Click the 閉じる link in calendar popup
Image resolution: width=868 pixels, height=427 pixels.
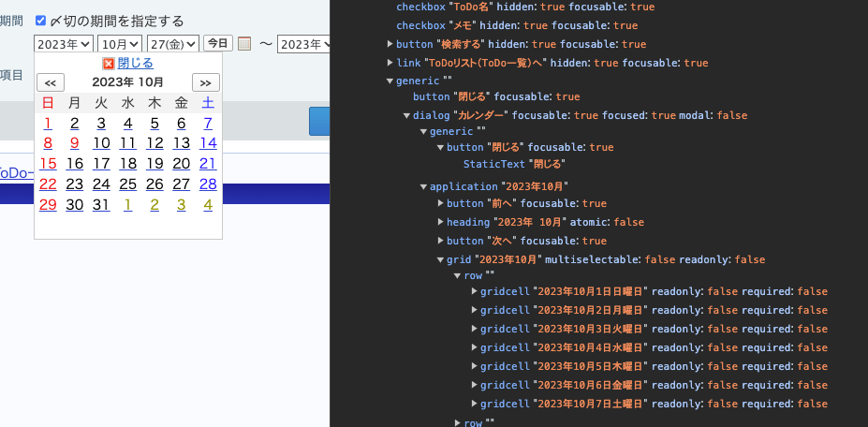pyautogui.click(x=136, y=64)
